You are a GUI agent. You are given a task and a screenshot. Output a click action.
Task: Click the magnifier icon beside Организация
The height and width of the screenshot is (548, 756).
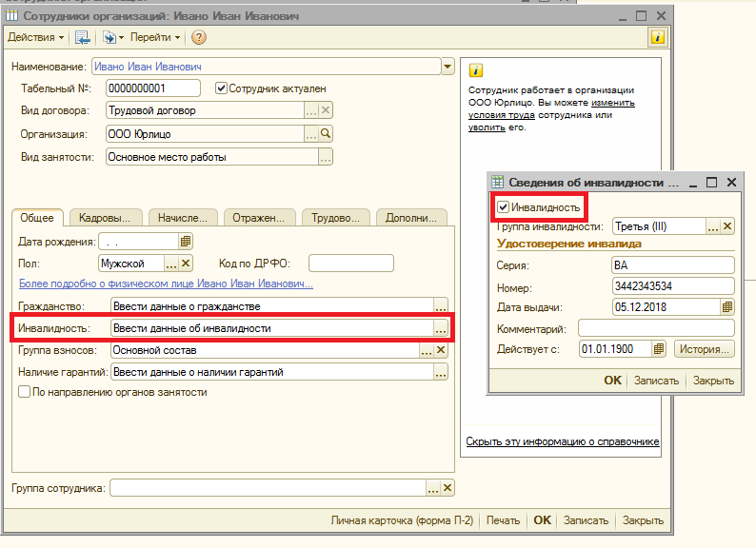point(326,134)
